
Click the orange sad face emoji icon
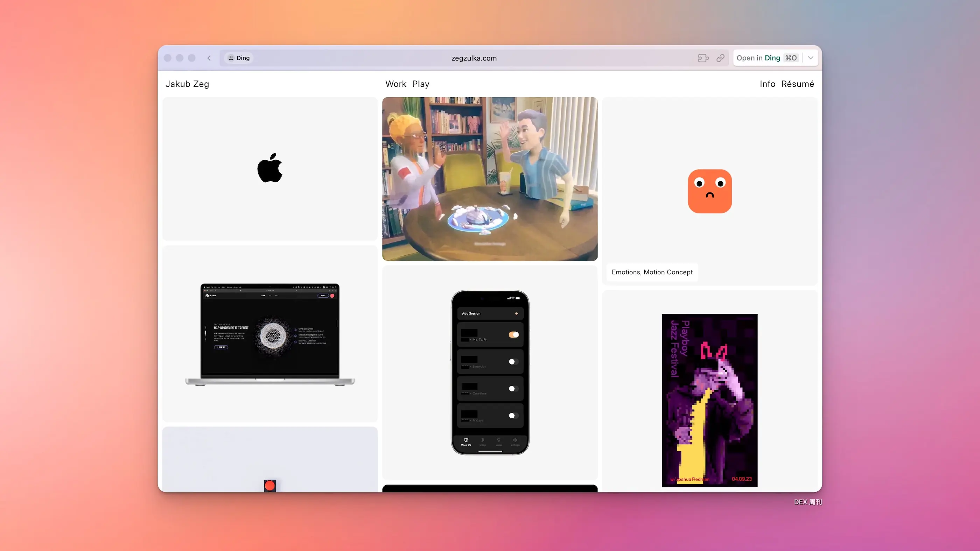click(709, 191)
